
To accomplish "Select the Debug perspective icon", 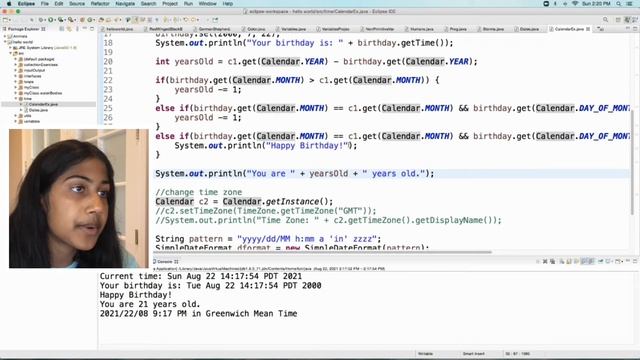I will click(635, 20).
